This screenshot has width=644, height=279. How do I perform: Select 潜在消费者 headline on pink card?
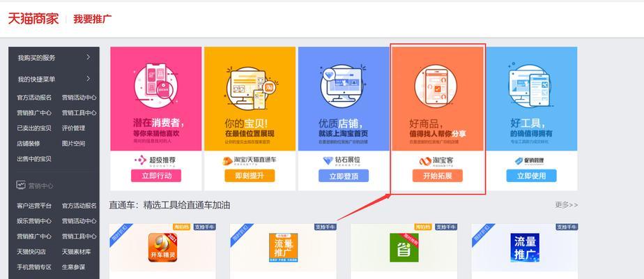click(158, 123)
